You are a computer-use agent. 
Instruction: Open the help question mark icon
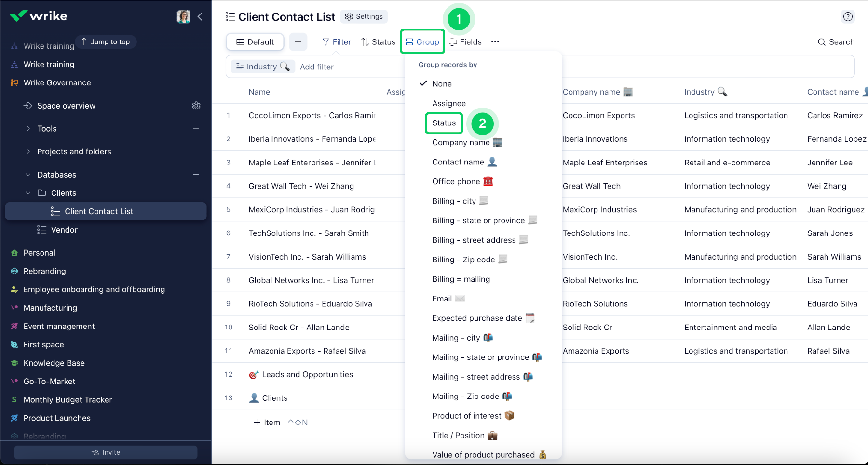848,16
